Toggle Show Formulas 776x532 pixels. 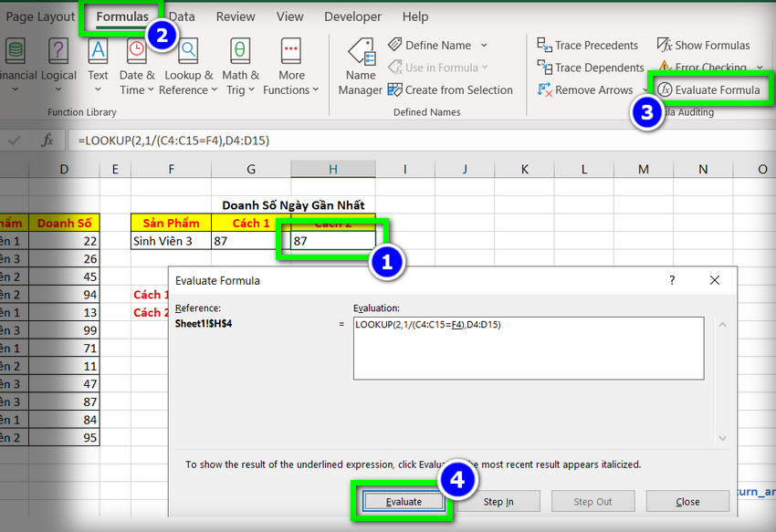(x=703, y=46)
